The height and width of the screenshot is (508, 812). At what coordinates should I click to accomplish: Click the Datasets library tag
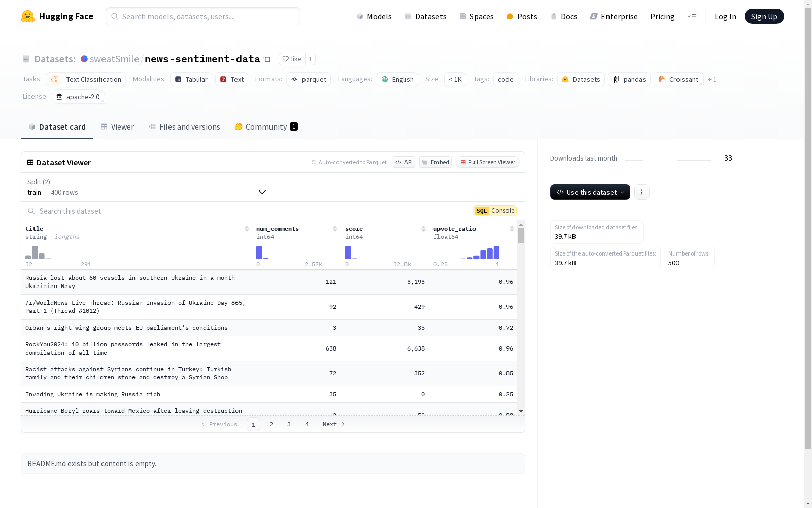(x=581, y=79)
